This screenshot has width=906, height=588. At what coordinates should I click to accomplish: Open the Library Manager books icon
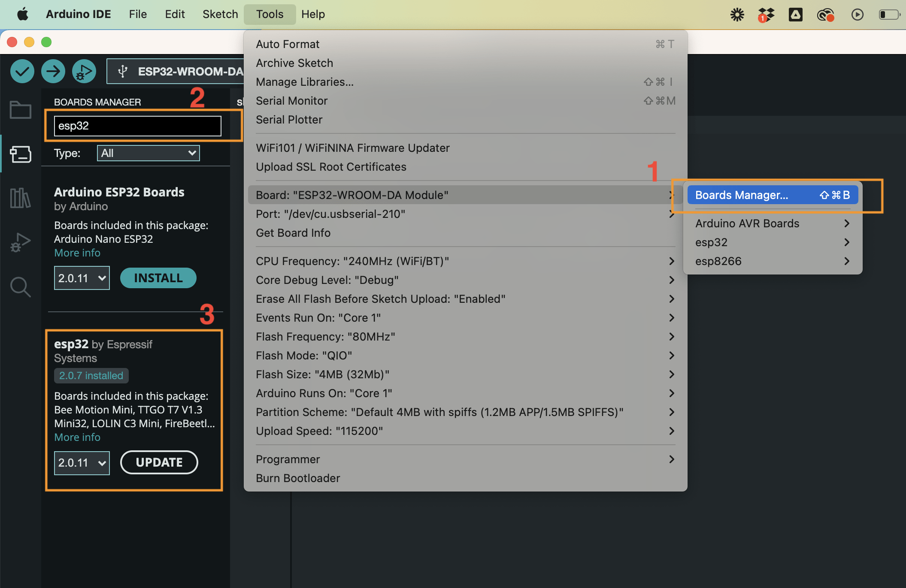point(20,198)
